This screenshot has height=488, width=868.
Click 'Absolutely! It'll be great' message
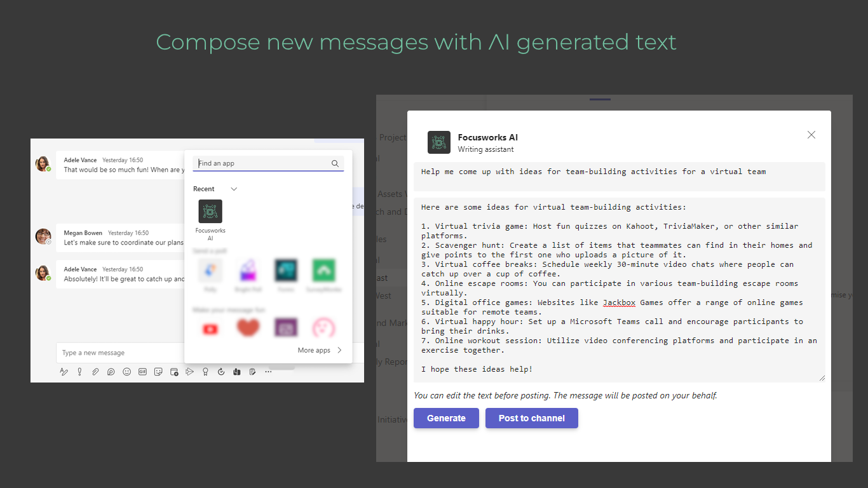(123, 279)
